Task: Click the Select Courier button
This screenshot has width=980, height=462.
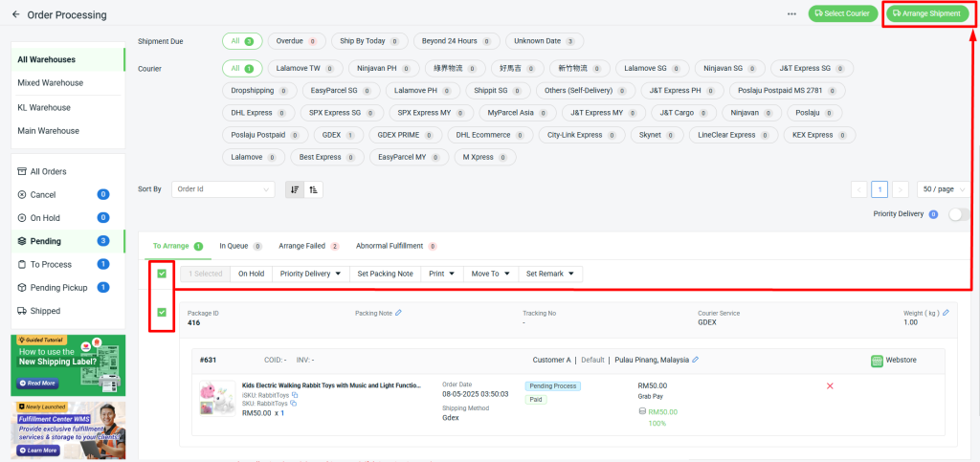Action: point(842,13)
